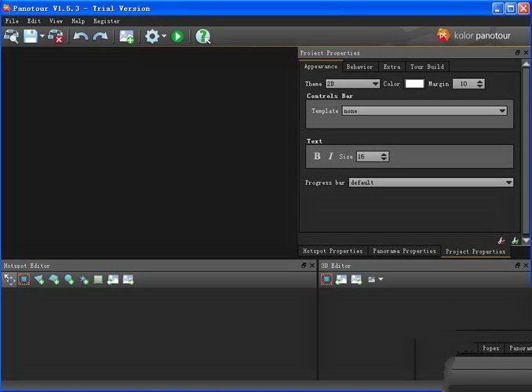Image resolution: width=532 pixels, height=392 pixels.
Task: Open the save options dropdown arrow
Action: coord(42,36)
